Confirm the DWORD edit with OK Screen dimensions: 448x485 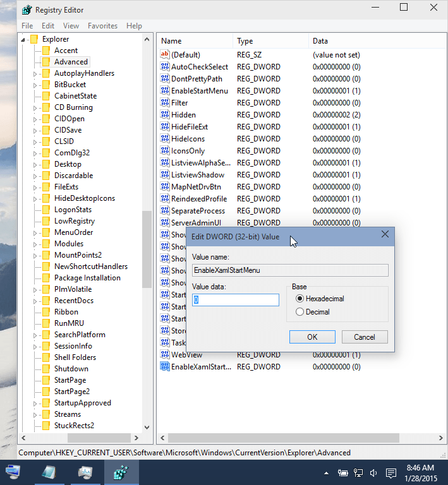coord(312,337)
